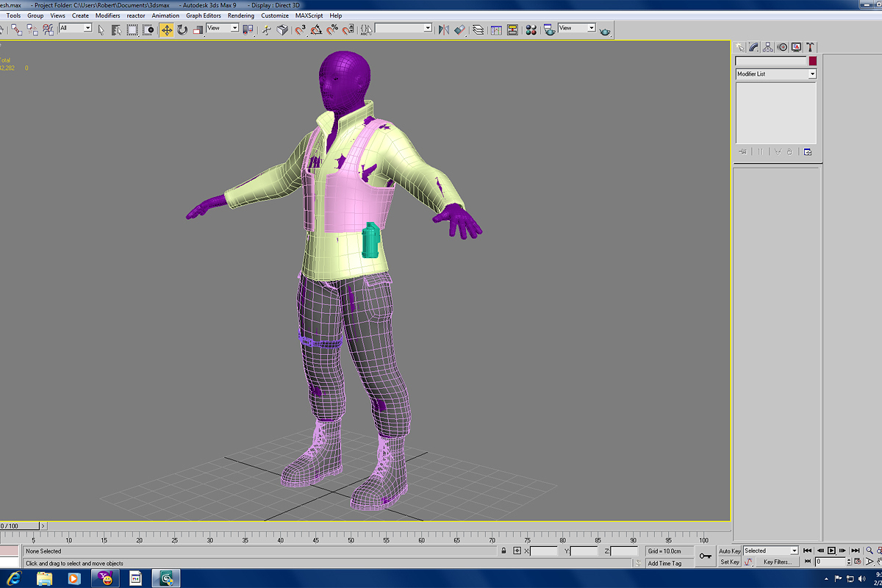The height and width of the screenshot is (588, 882).
Task: Click the Configure Modifier Sets button
Action: point(808,152)
